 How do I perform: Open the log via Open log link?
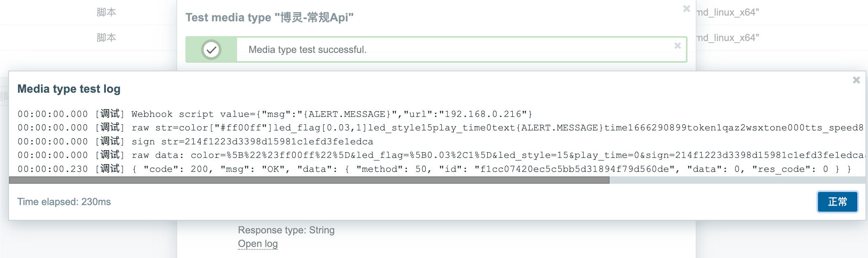coord(258,244)
